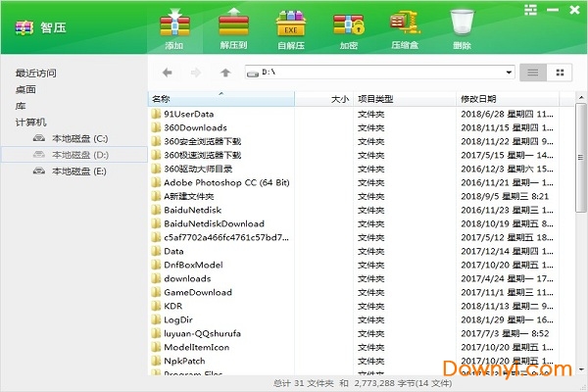Minimize the 智压 window
588x392 pixels.
point(553,10)
